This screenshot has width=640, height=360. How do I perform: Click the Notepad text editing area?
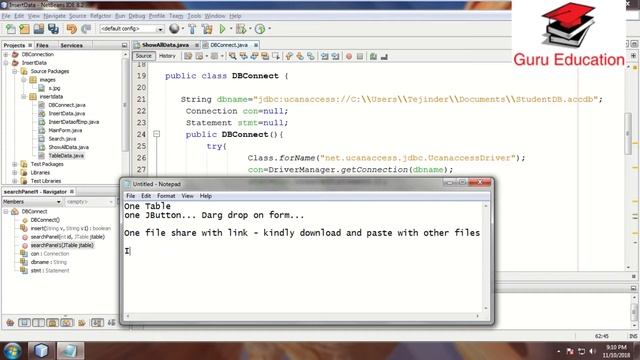[303, 257]
